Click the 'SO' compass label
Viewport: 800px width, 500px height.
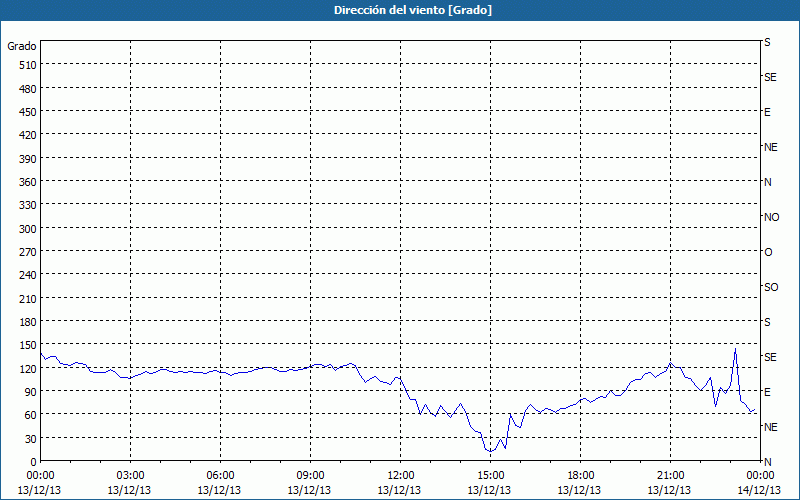(771, 287)
